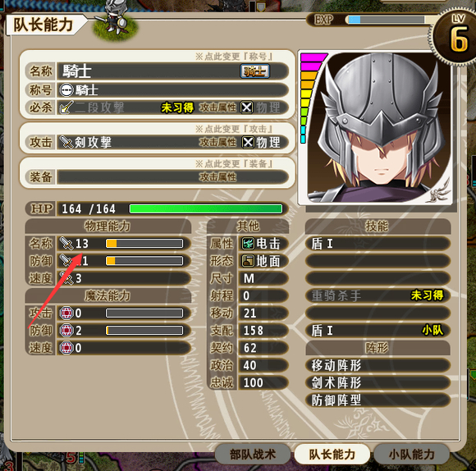Screen dimensions: 476x471
Task: Click the 地面 form terrain icon
Action: tap(248, 261)
